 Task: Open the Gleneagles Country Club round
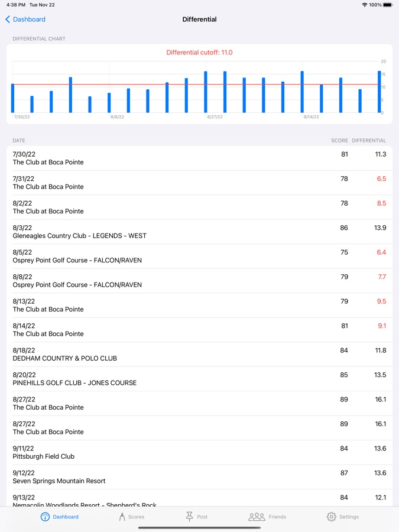pos(199,232)
